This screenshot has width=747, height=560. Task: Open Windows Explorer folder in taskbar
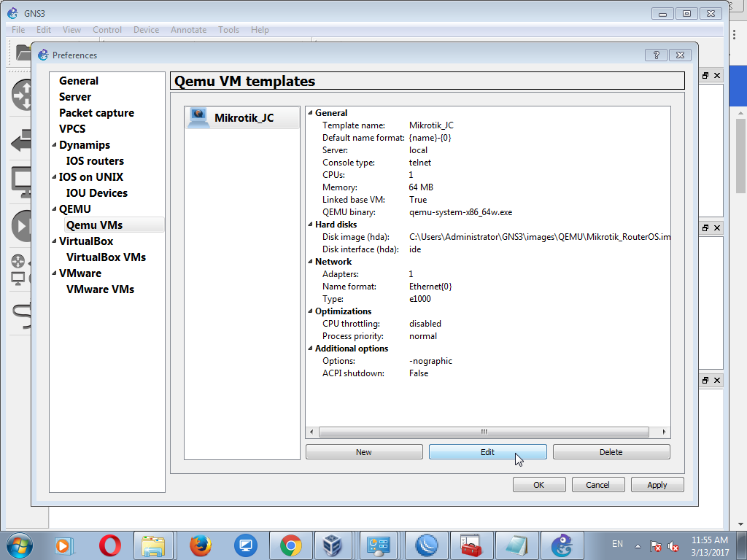[x=153, y=545]
